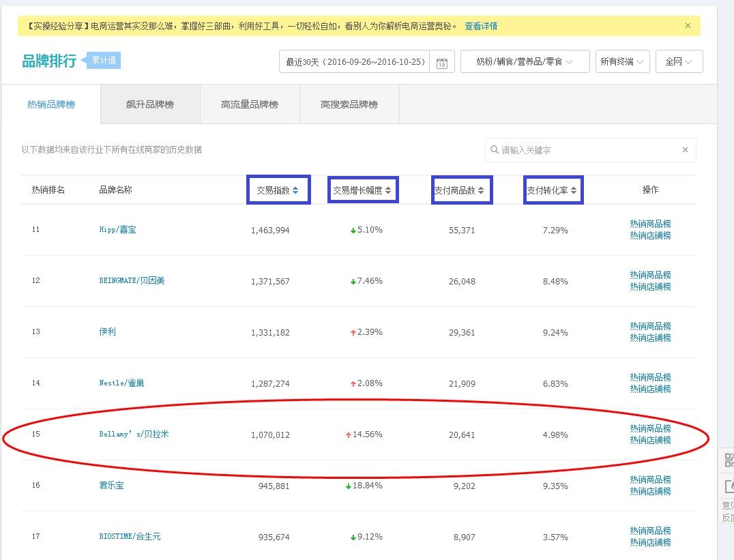Open 热销店铺榜 for Hipp/喜宝
The height and width of the screenshot is (560, 734).
click(650, 235)
